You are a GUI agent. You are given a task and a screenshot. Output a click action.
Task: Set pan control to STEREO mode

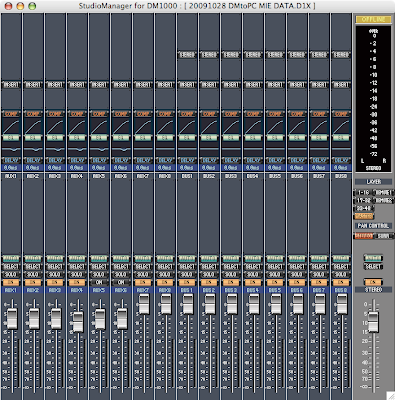(x=364, y=236)
